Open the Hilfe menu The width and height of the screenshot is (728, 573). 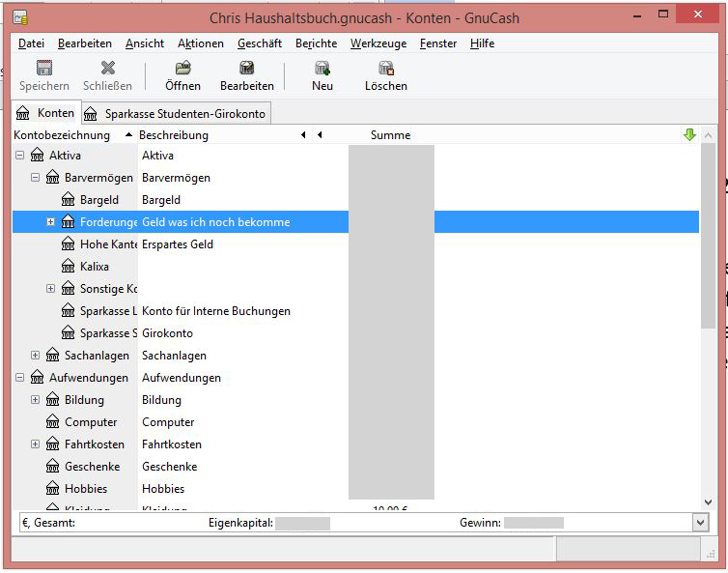click(x=483, y=43)
